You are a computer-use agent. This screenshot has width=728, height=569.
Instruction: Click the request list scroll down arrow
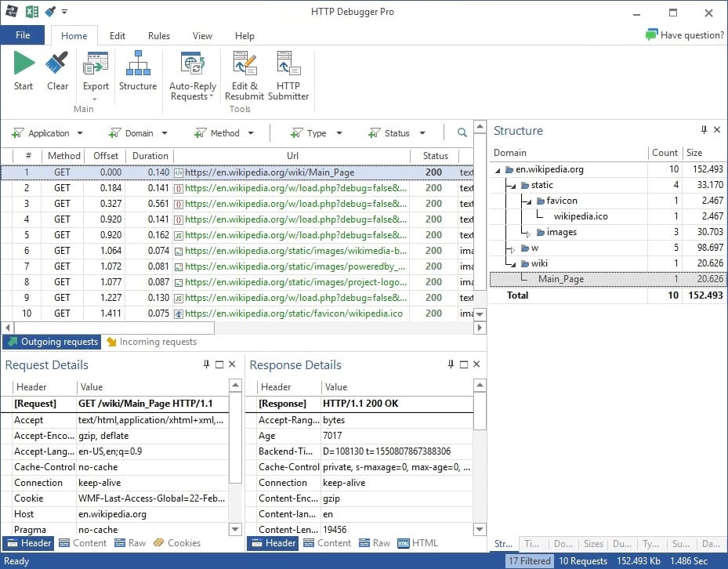point(480,314)
